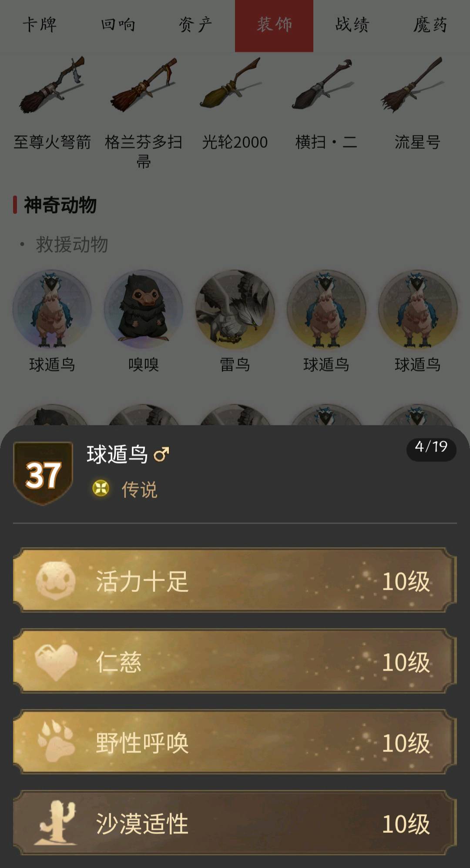Tap the first 球遁鸟 portrait in the row
470x868 pixels.
[52, 309]
